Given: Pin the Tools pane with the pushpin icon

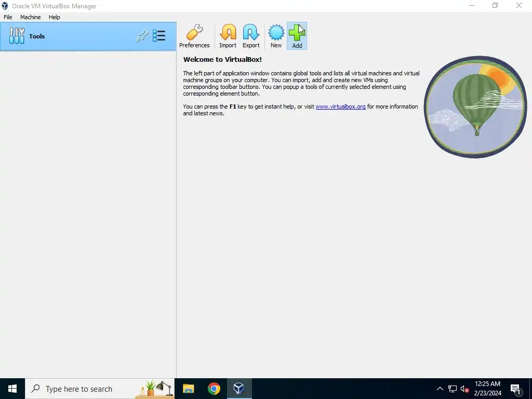Looking at the screenshot, I should (142, 36).
